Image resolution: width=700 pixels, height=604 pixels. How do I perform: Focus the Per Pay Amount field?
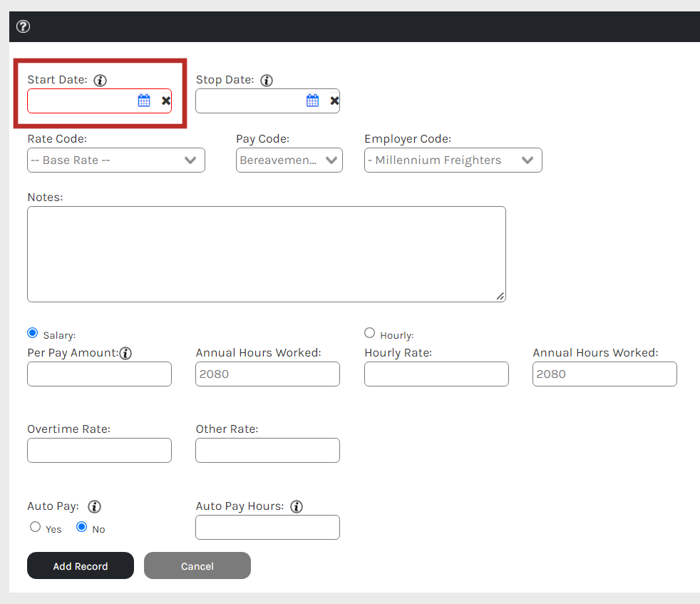(99, 374)
